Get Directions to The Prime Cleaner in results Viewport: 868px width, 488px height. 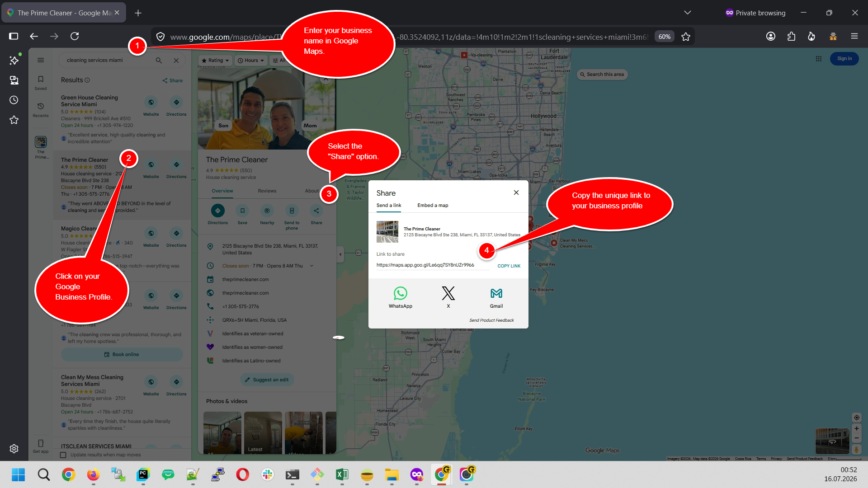(x=176, y=165)
